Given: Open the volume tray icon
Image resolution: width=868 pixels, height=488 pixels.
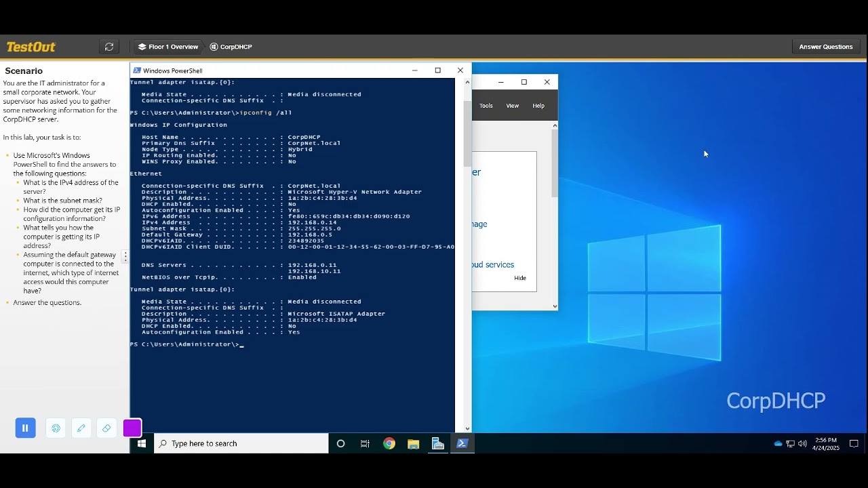Looking at the screenshot, I should 802,443.
